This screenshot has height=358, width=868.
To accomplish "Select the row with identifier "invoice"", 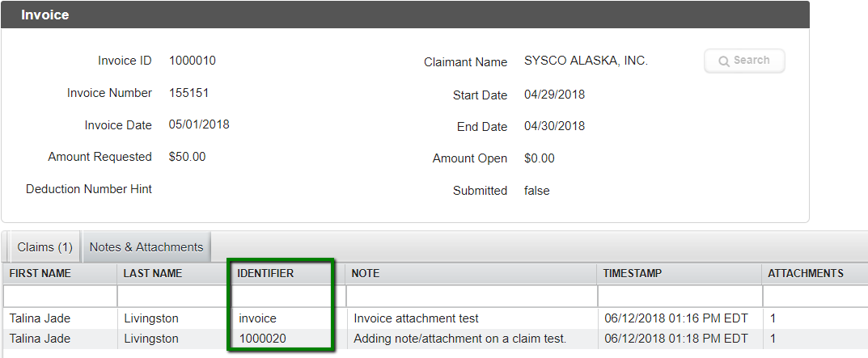I will point(258,318).
